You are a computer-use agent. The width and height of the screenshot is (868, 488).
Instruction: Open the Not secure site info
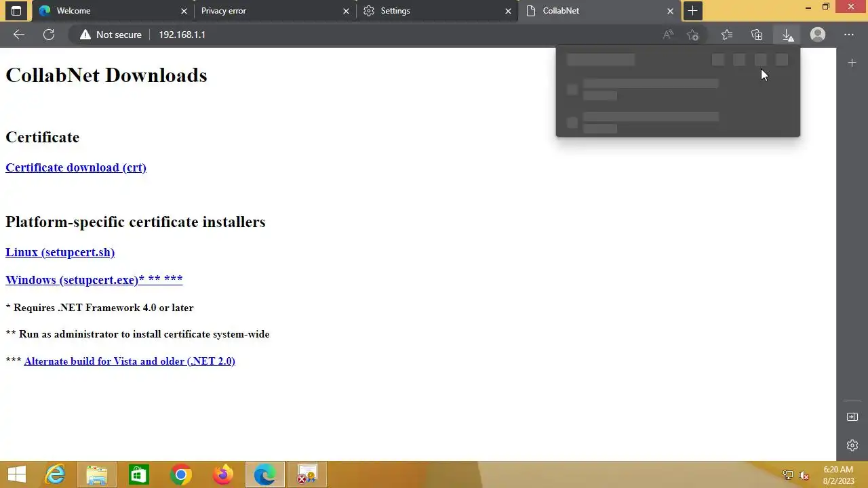tap(111, 35)
